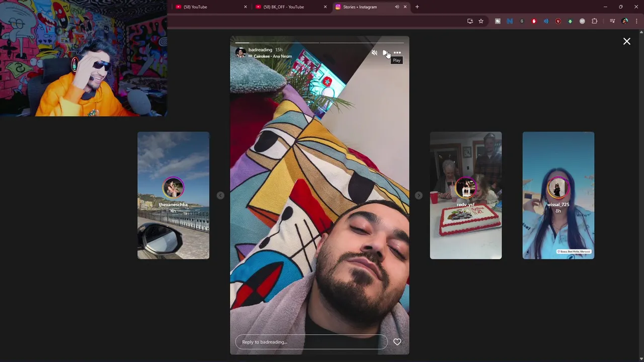Screen dimensions: 644x362
Task: Close the 'BK_OFF - YouTube' tab
Action: 325,7
